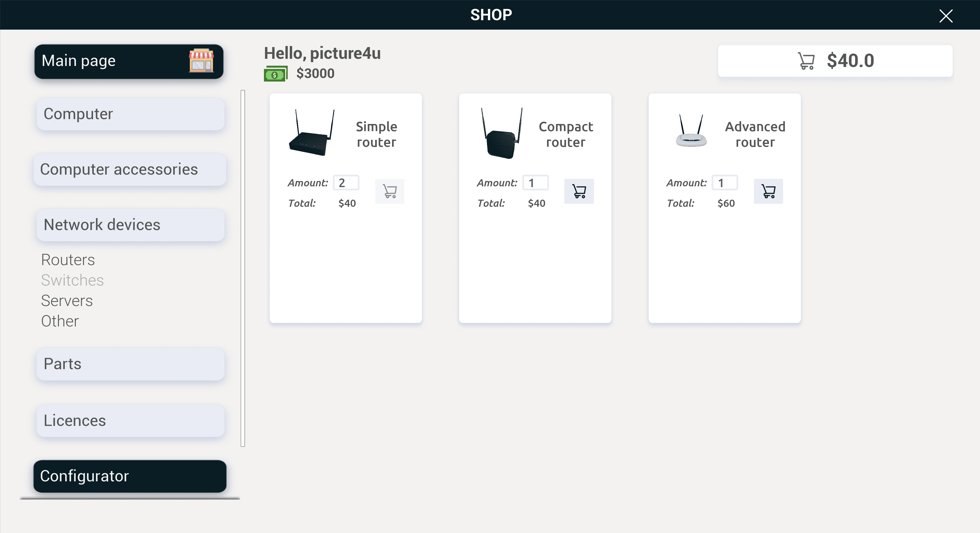This screenshot has height=533, width=980.
Task: Select the Servers subcategory
Action: click(x=67, y=301)
